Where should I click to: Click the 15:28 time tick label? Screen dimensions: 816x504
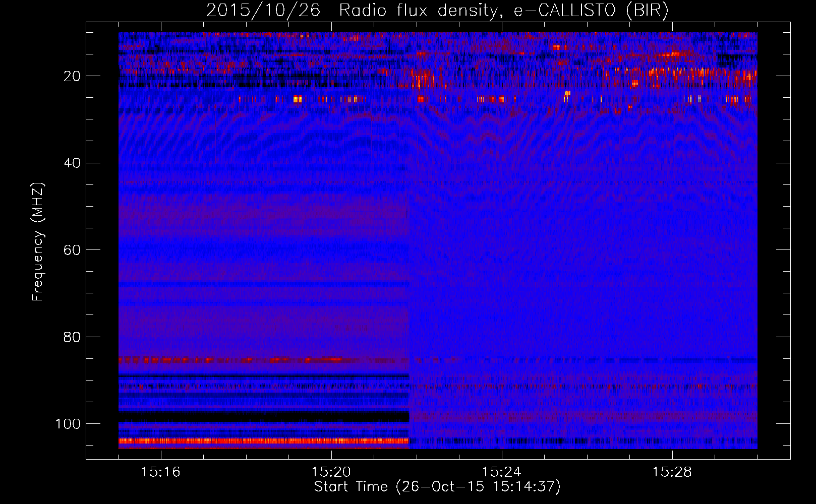tap(672, 472)
